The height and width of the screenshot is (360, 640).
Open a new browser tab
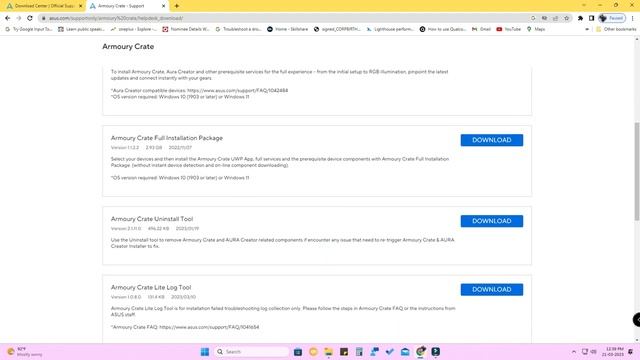pos(177,6)
